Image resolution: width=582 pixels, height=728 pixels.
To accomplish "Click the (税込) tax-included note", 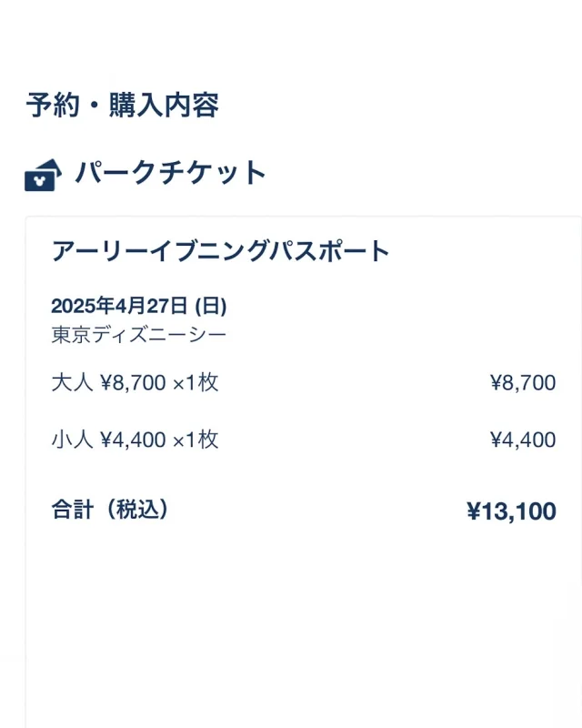I will 136,510.
